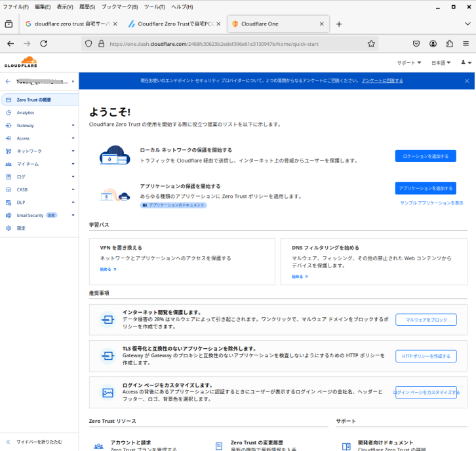Close the Cloudflare One tab

tap(321, 24)
